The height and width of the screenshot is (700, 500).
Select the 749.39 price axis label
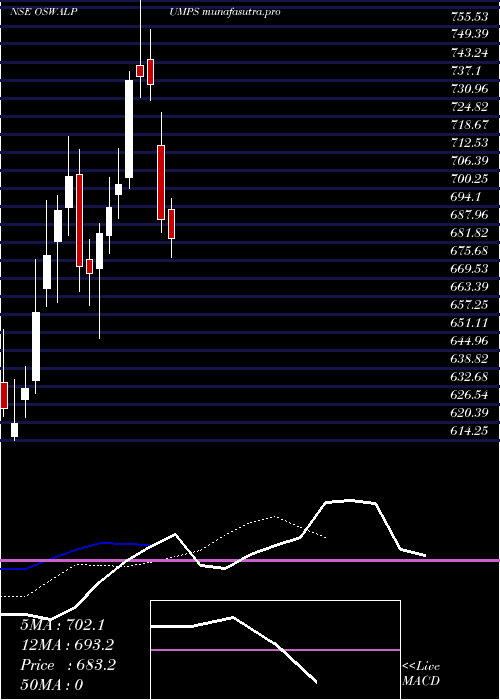click(469, 35)
